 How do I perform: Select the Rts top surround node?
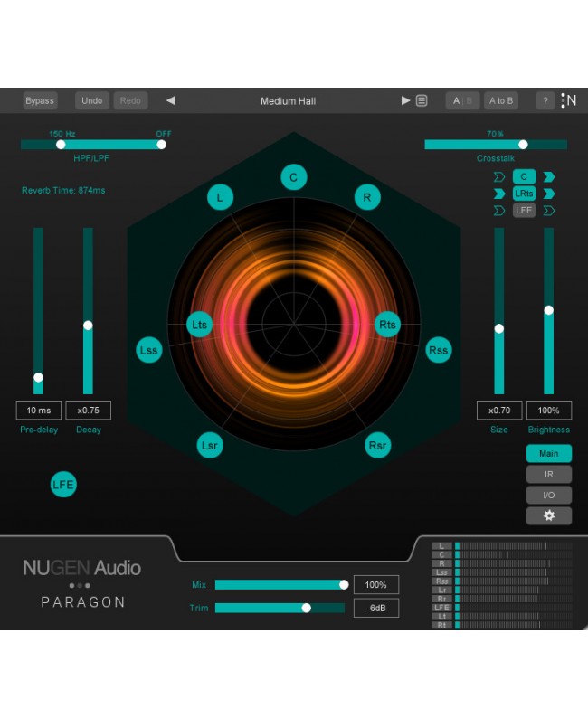tap(387, 325)
